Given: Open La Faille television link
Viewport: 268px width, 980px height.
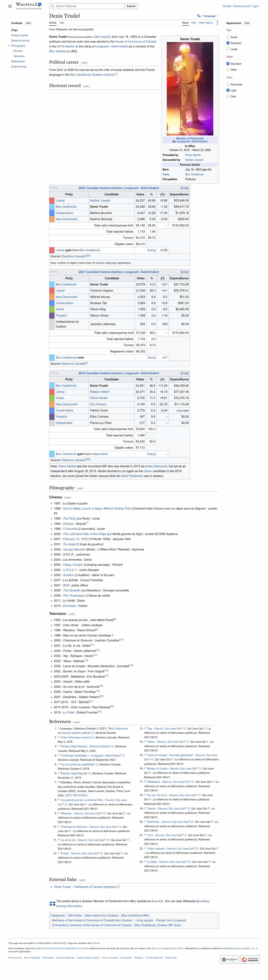Looking at the screenshot, I should [x=68, y=712].
